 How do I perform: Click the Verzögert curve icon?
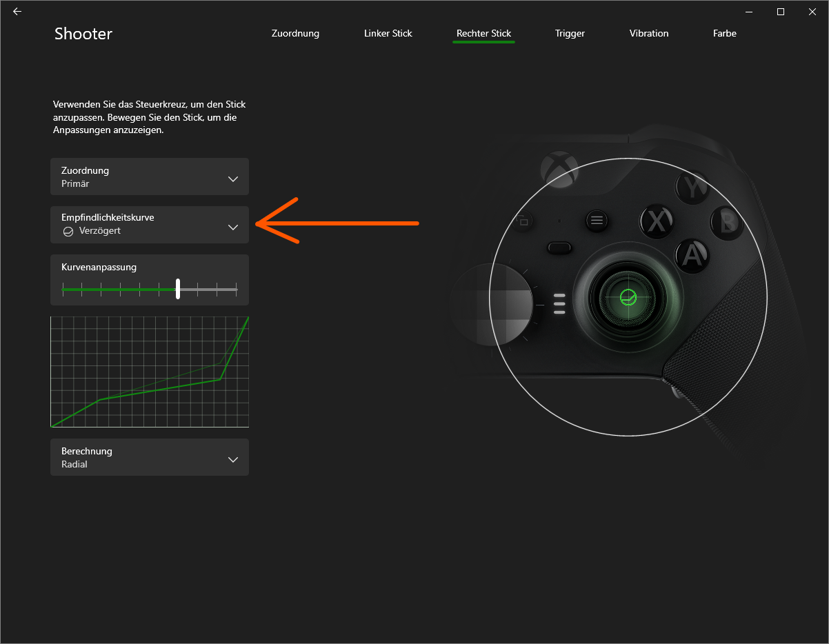click(x=68, y=231)
